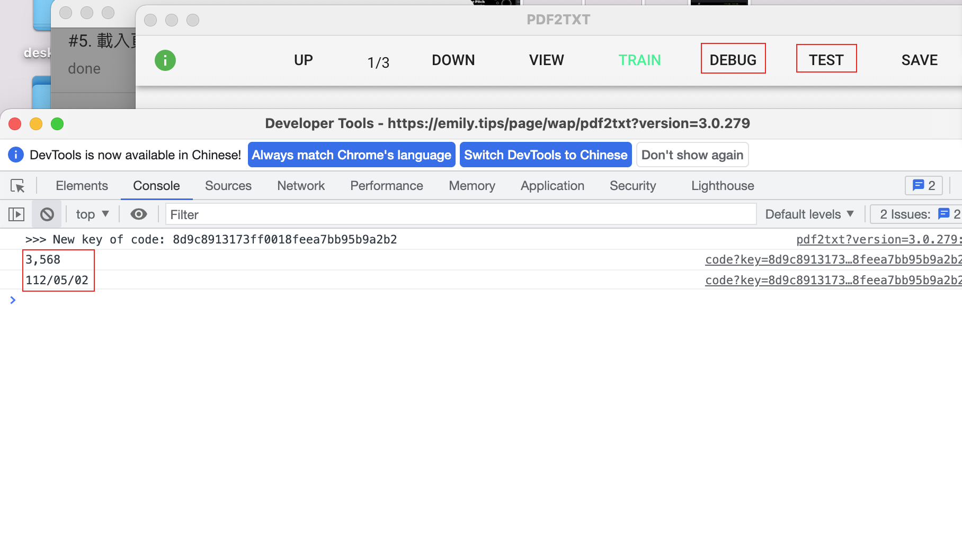962x560 pixels.
Task: Open the top context dropdown
Action: [92, 214]
